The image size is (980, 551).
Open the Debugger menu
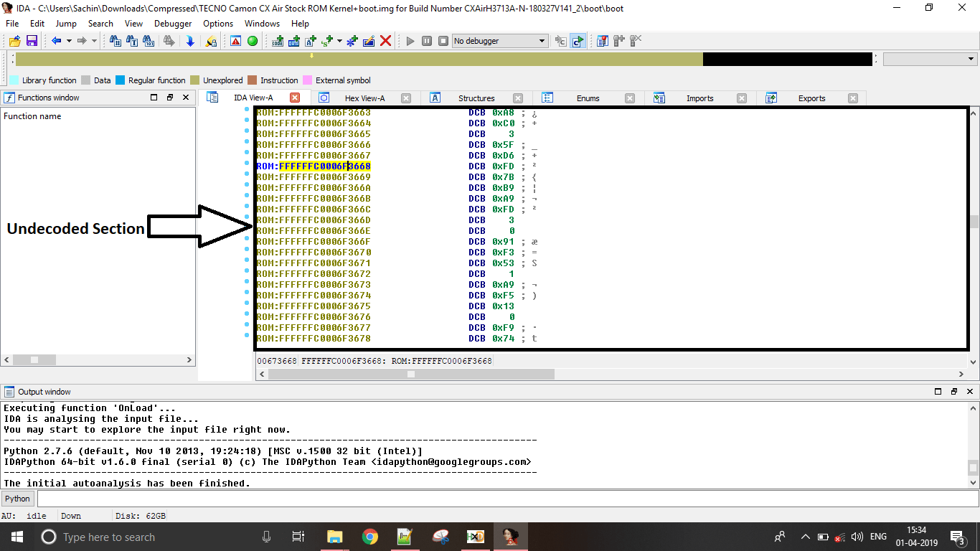pos(173,24)
